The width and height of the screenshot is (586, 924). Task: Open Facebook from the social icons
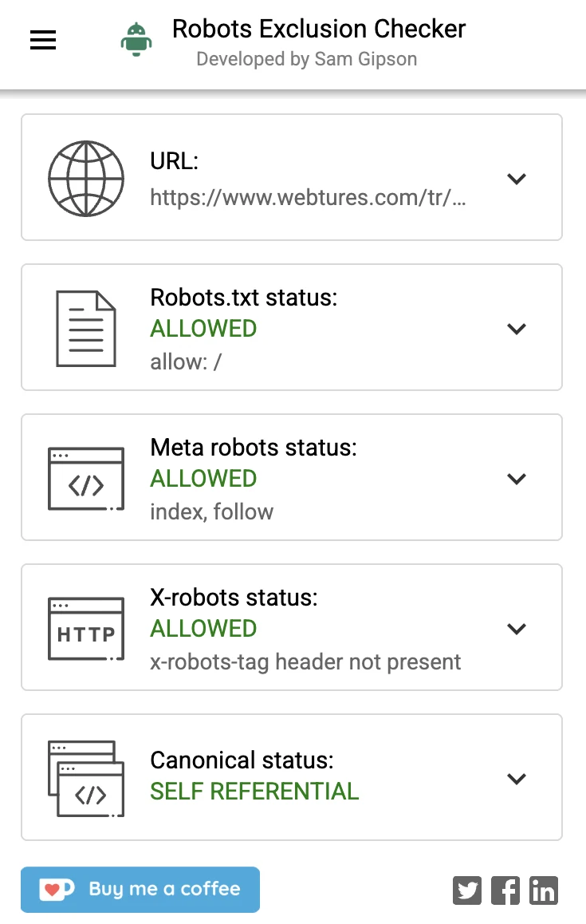pyautogui.click(x=505, y=890)
